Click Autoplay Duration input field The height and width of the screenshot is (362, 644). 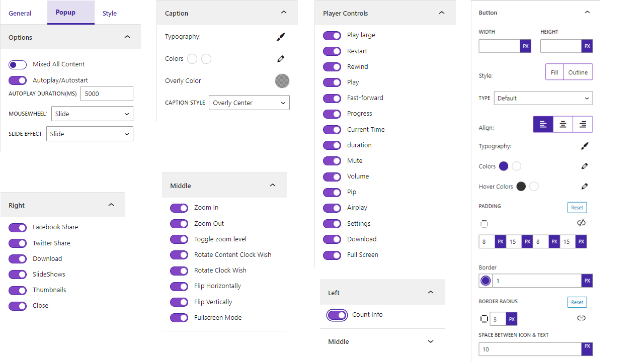[x=107, y=94]
